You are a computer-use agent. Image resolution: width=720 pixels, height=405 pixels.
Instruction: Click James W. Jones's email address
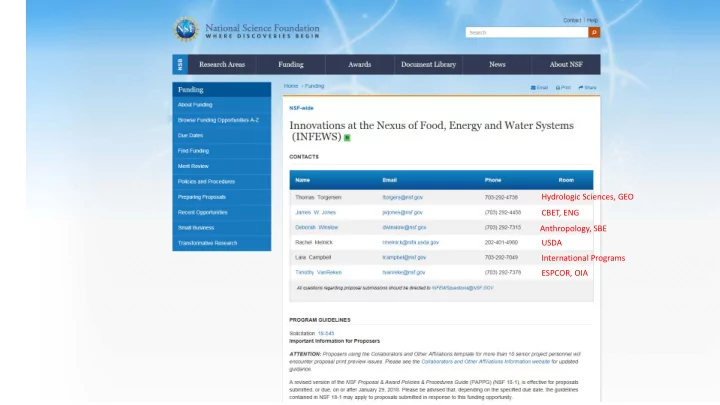(x=402, y=213)
